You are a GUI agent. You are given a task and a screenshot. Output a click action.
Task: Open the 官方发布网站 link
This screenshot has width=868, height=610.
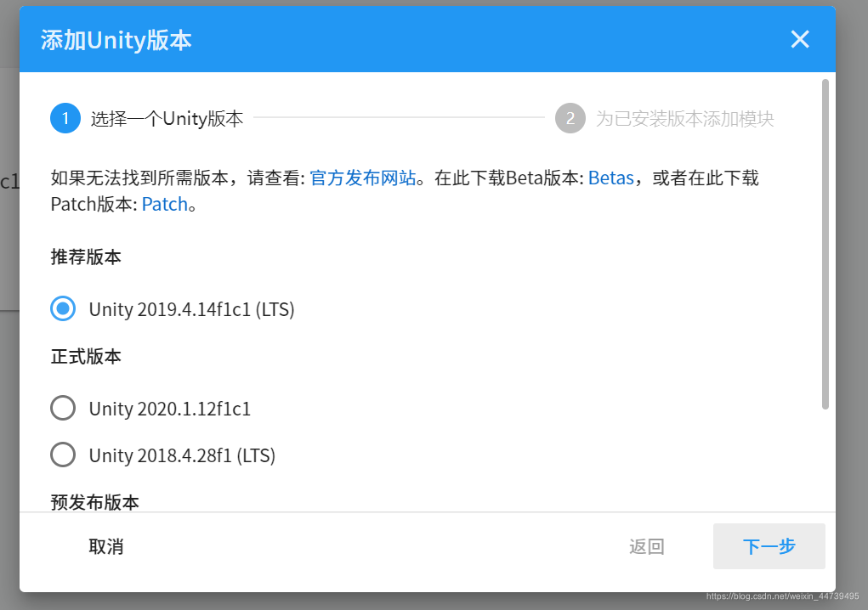click(x=363, y=178)
